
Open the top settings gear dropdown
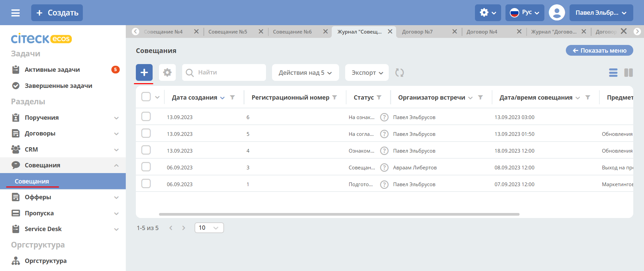click(x=488, y=13)
